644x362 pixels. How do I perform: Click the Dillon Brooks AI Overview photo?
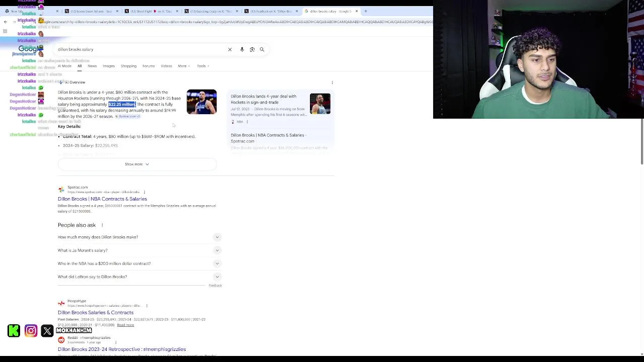202,102
